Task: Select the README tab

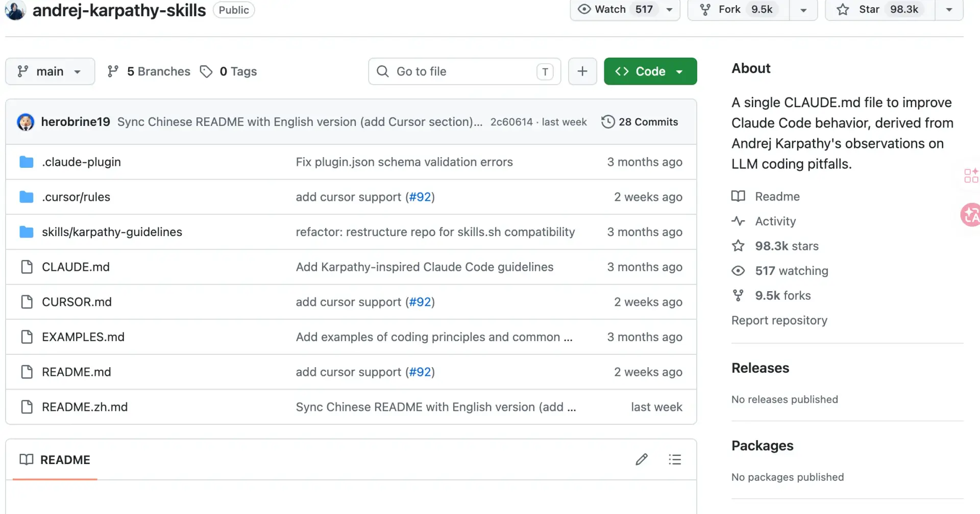Action: pos(55,460)
